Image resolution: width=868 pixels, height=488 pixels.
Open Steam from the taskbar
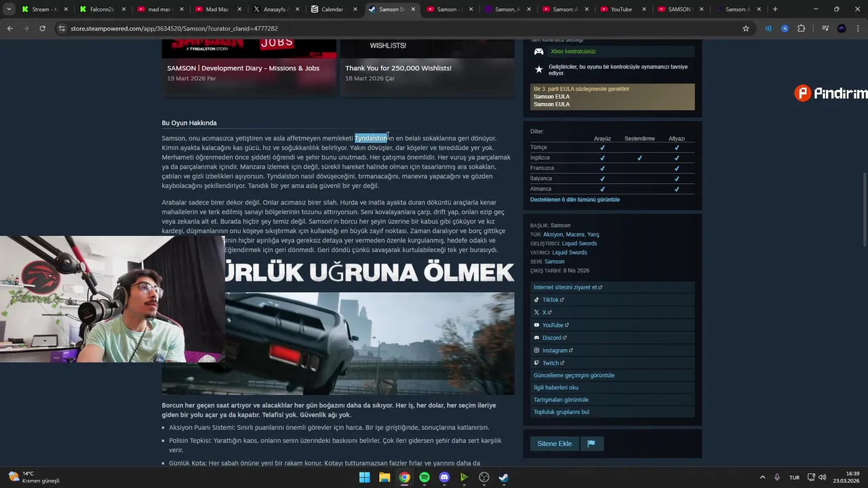click(504, 477)
